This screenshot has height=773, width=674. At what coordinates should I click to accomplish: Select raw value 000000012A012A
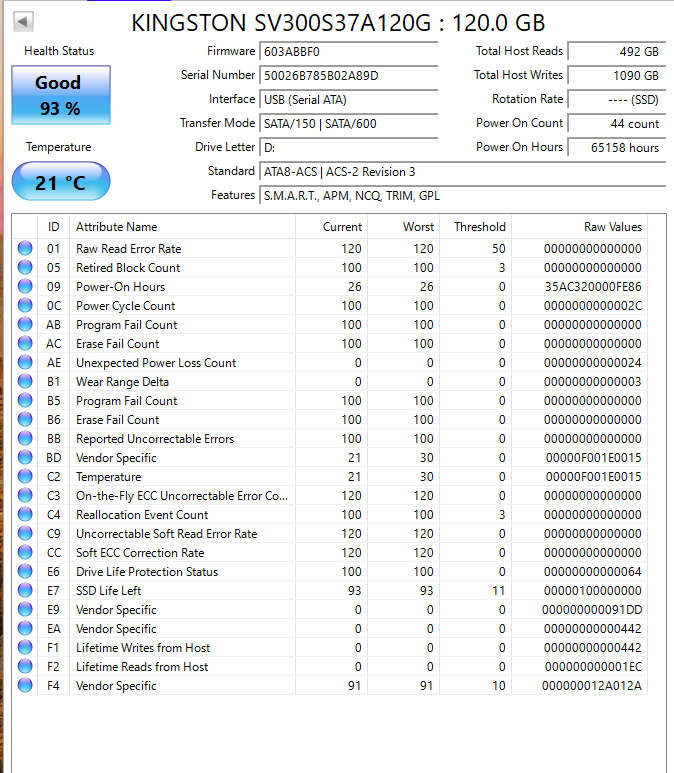592,686
